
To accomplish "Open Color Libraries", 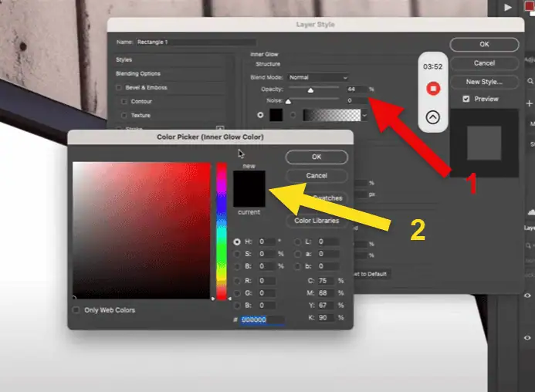I will (x=317, y=221).
